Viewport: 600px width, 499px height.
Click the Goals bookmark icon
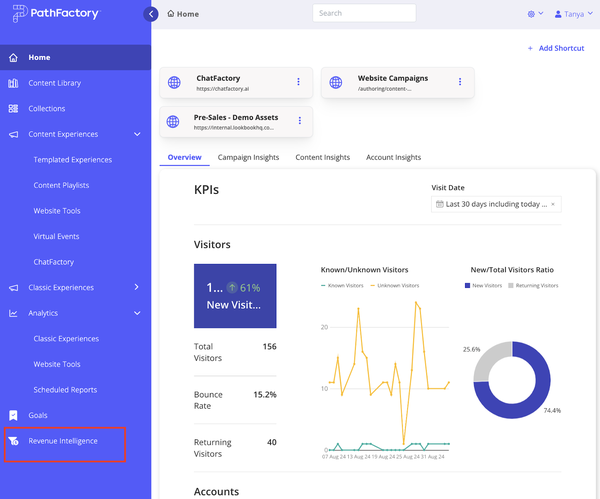[13, 415]
